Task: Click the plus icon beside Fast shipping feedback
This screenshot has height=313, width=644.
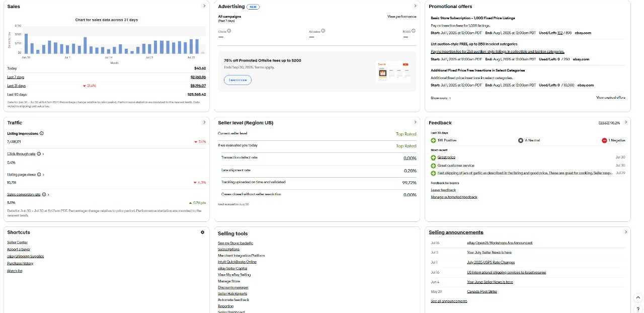Action: (434, 173)
